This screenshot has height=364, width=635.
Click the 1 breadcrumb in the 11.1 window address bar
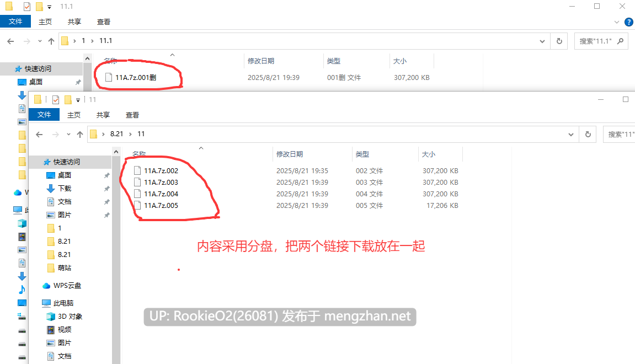coord(83,41)
